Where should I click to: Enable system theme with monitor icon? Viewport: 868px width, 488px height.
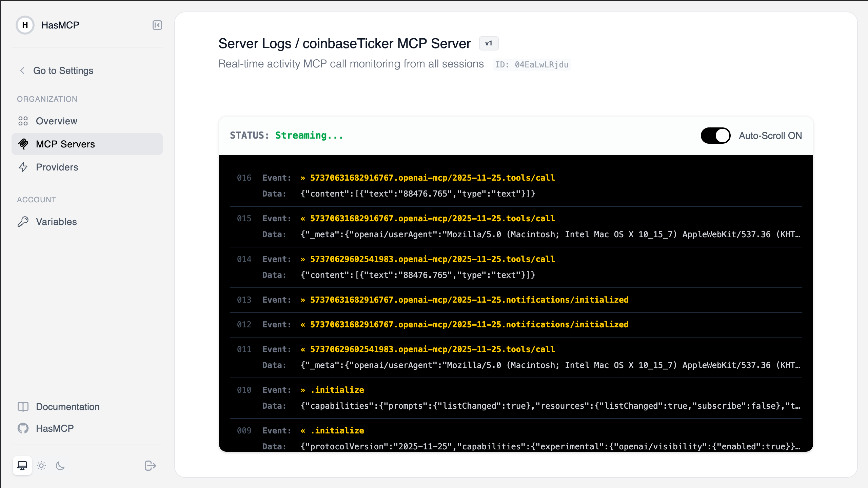(x=22, y=466)
